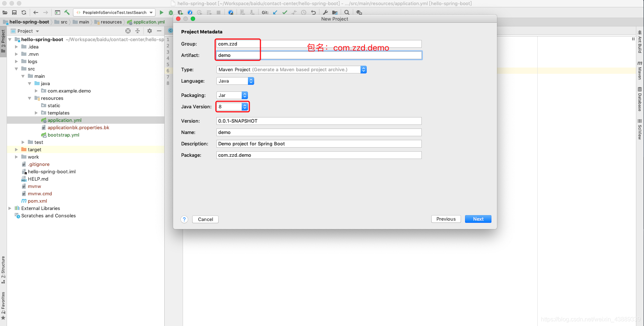Select pom.xml in project tree

37,201
